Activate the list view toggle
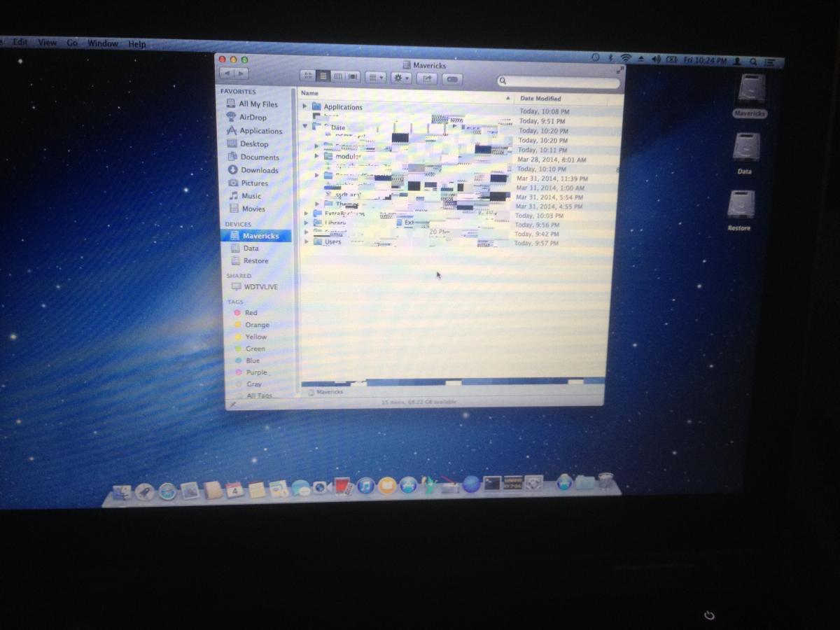The height and width of the screenshot is (630, 840). (x=323, y=76)
